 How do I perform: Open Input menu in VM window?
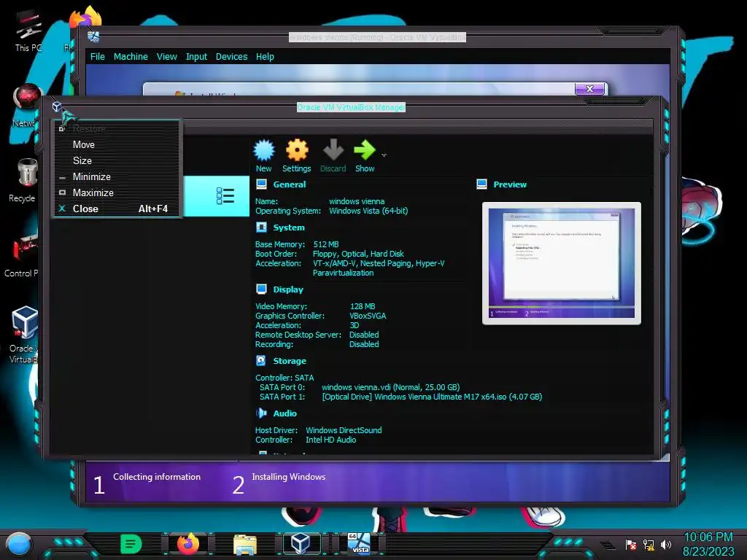coord(196,57)
